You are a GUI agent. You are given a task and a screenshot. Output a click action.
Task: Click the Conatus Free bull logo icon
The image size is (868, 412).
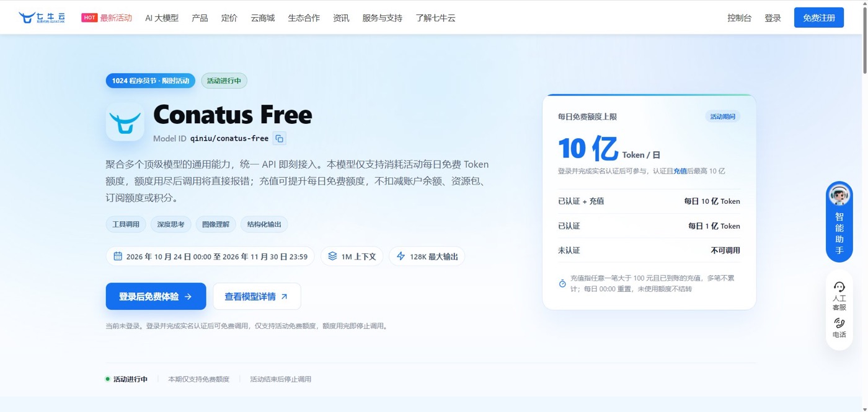(125, 121)
